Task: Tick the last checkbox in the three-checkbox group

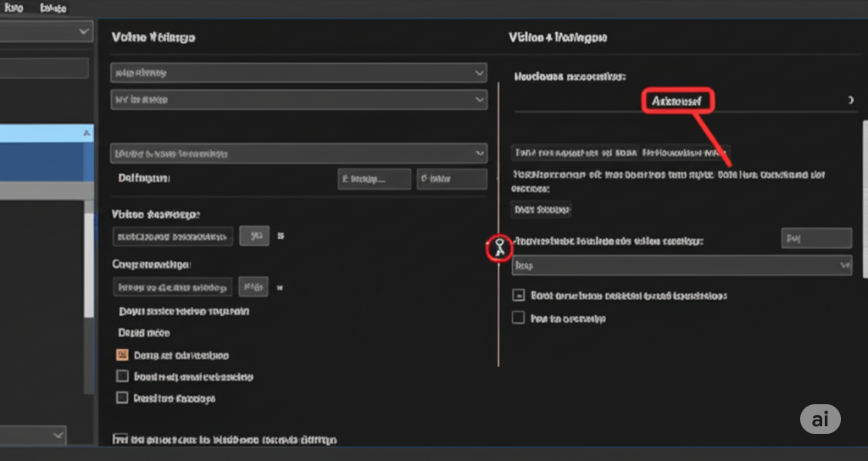Action: [122, 397]
